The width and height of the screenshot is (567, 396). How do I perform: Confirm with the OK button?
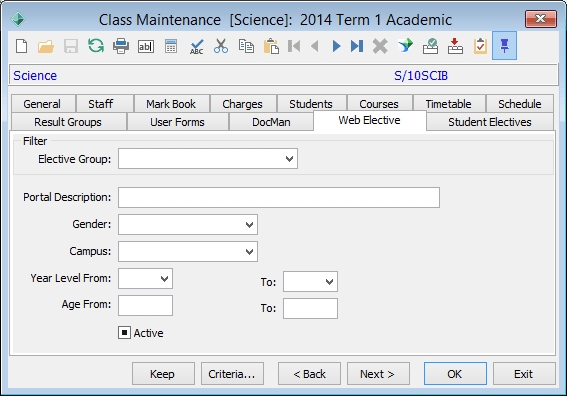click(x=455, y=374)
